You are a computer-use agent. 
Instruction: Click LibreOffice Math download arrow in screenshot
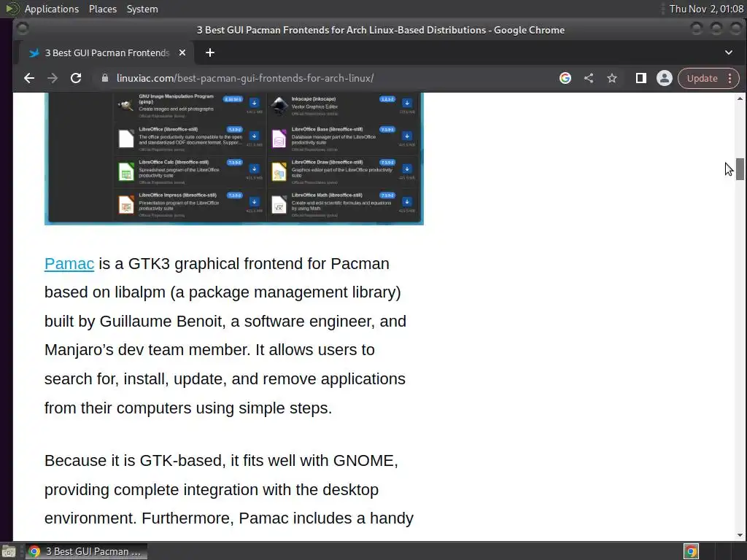(407, 202)
